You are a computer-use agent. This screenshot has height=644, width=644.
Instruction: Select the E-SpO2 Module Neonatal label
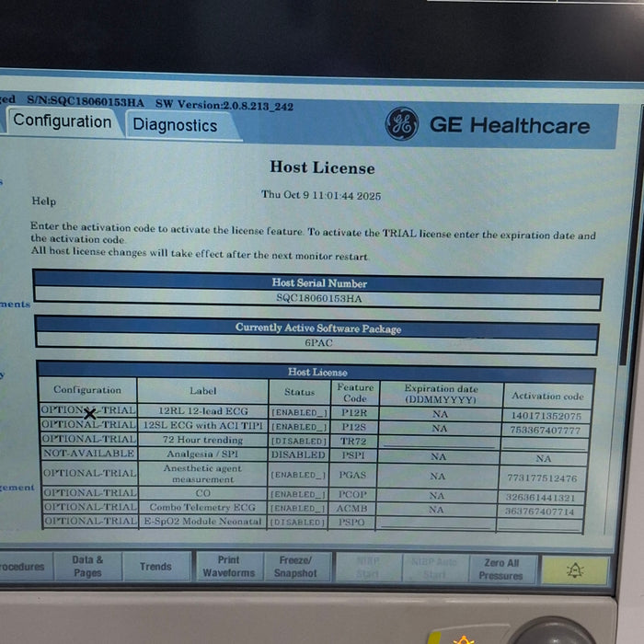[x=202, y=522]
